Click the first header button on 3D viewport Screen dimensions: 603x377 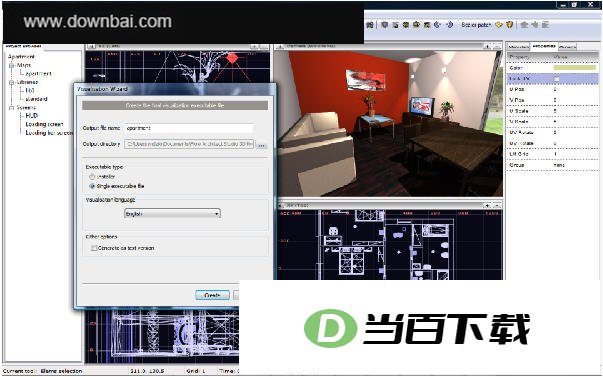coord(487,46)
